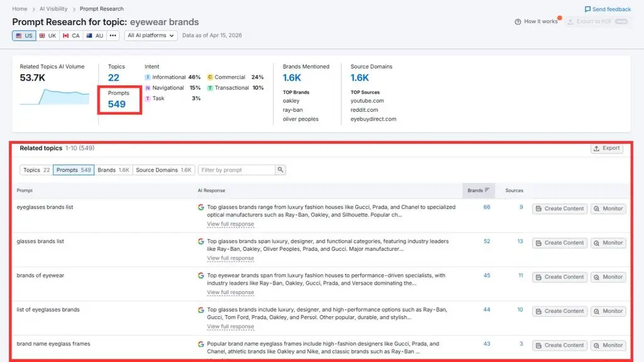Switch to the Topics 22 tab

(36, 170)
